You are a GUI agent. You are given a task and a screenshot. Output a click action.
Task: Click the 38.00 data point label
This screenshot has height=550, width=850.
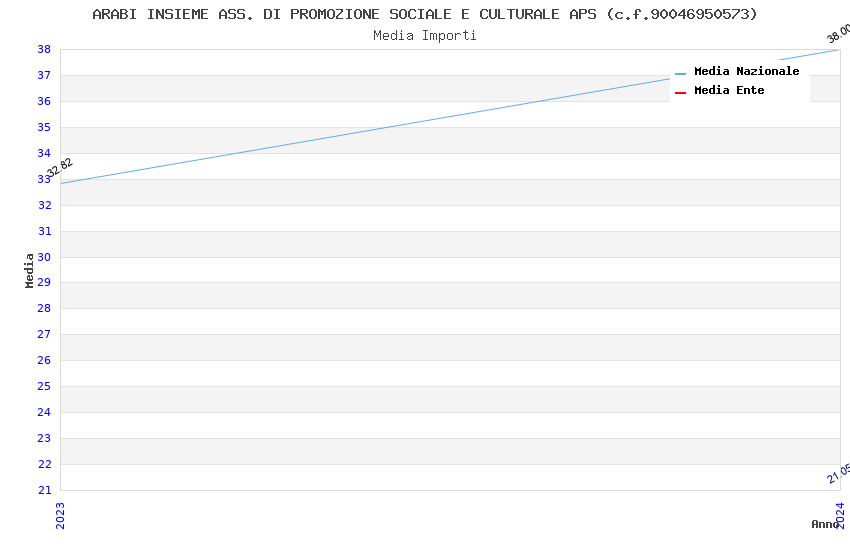pyautogui.click(x=838, y=34)
